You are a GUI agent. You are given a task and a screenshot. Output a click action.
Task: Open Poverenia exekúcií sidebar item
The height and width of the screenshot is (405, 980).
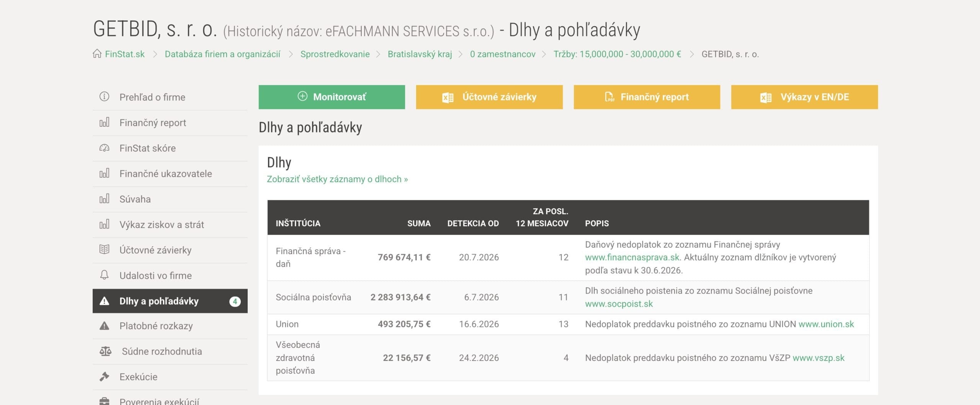tap(170, 398)
